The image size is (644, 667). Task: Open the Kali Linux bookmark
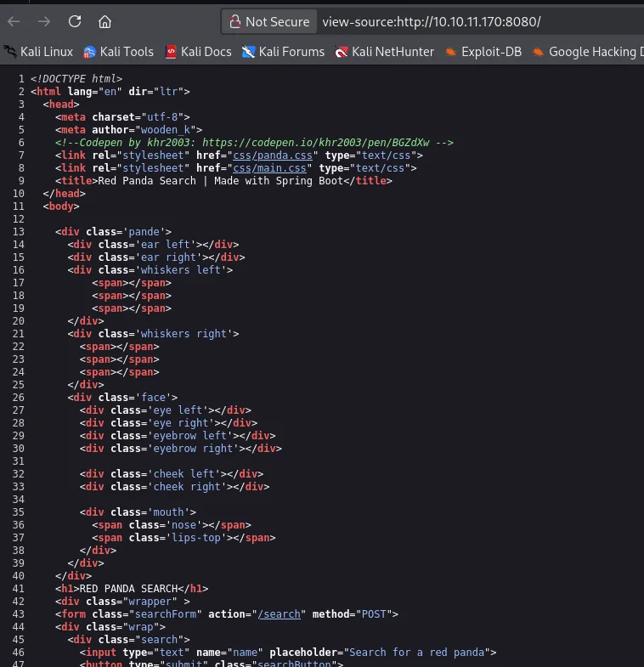point(38,52)
